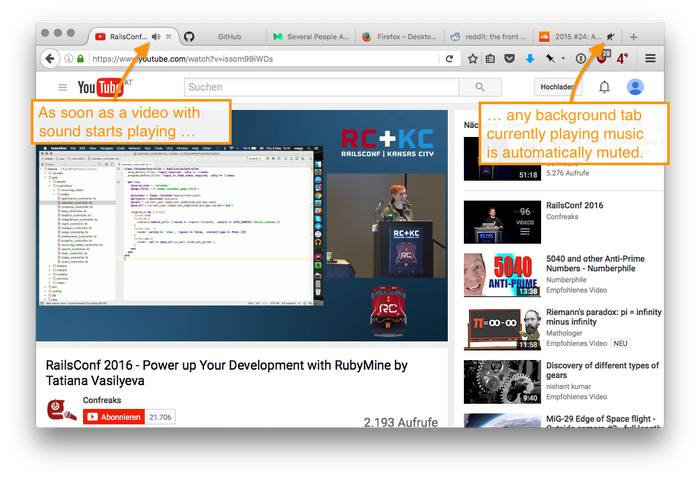This screenshot has width=700, height=479.
Task: Bookmark this page with the star icon
Action: (473, 58)
